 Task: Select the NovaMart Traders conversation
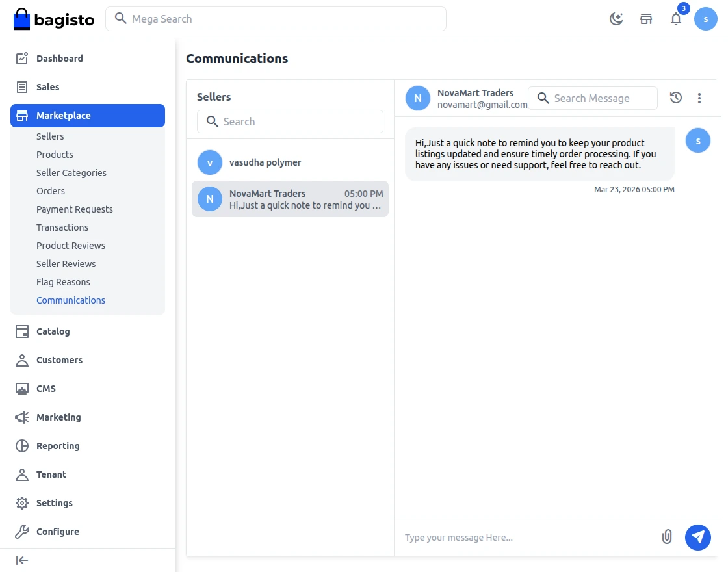tap(290, 198)
